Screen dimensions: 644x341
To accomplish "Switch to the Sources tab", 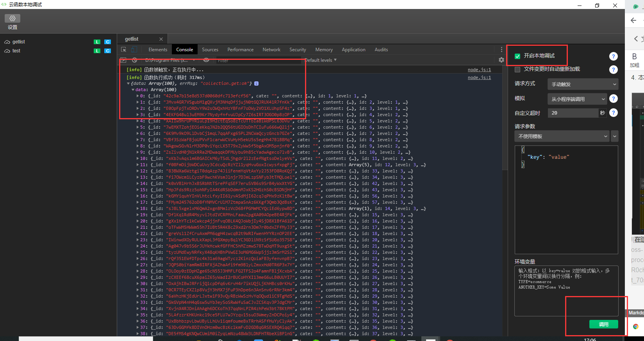I will click(x=210, y=50).
